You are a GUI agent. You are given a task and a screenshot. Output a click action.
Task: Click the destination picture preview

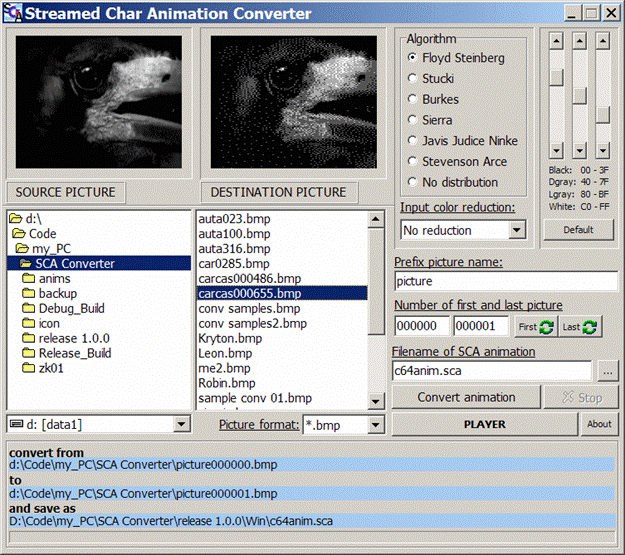coord(294,102)
